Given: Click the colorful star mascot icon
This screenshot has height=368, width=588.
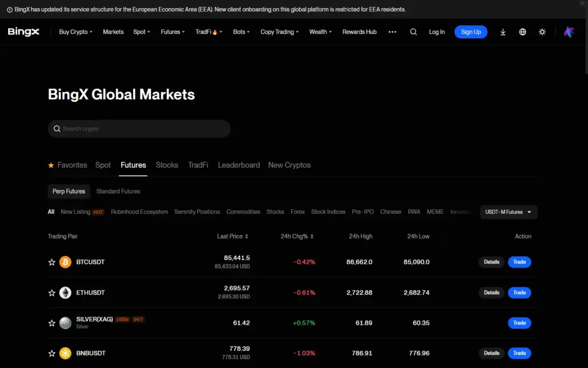Looking at the screenshot, I should tap(569, 32).
